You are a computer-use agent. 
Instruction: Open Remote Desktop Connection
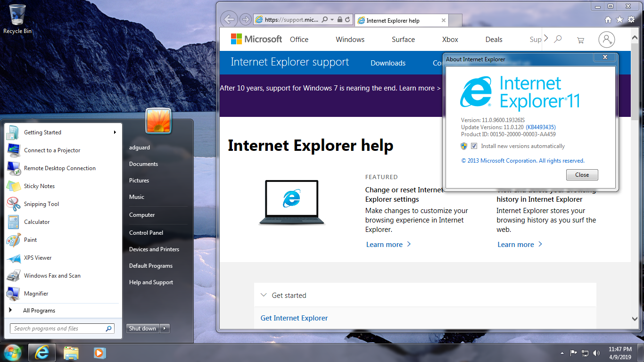(63, 168)
